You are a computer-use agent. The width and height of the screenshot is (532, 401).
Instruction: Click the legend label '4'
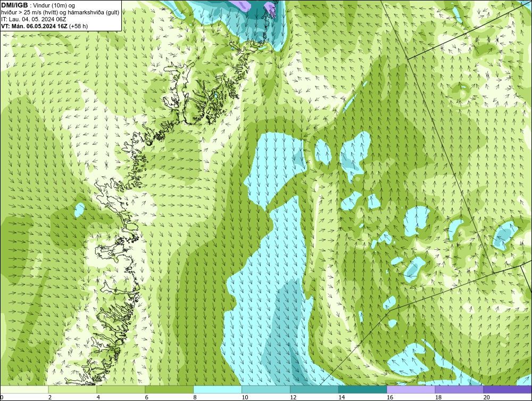98,397
